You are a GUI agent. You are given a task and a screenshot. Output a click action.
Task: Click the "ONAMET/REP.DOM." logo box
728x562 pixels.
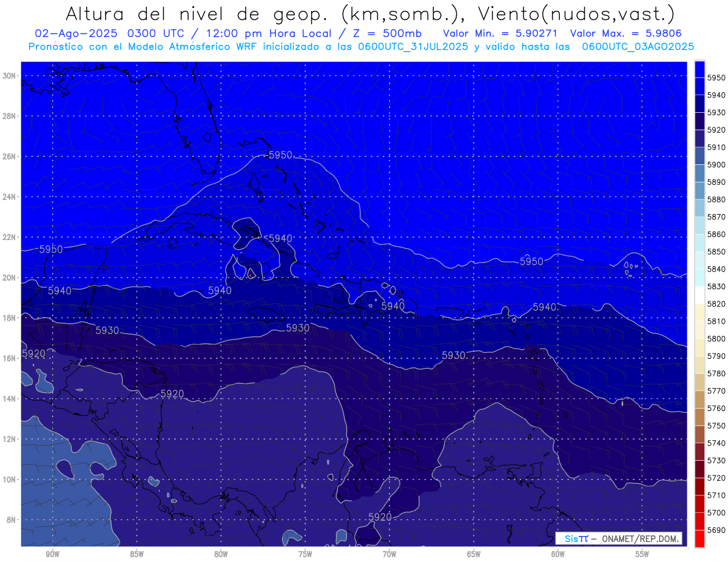(x=619, y=538)
